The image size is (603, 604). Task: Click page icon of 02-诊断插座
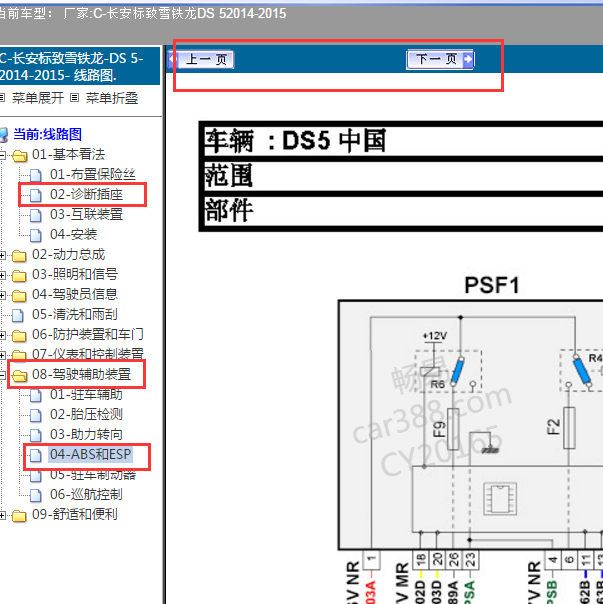pos(36,195)
